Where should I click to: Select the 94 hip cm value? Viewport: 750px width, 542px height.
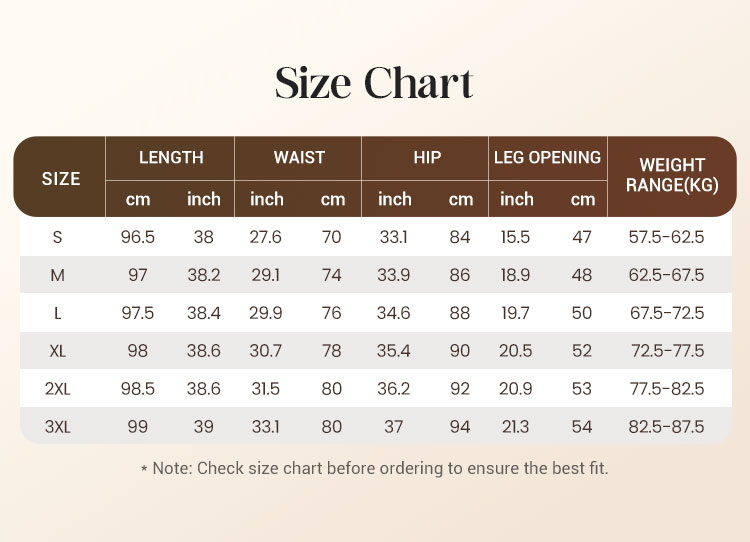click(460, 427)
